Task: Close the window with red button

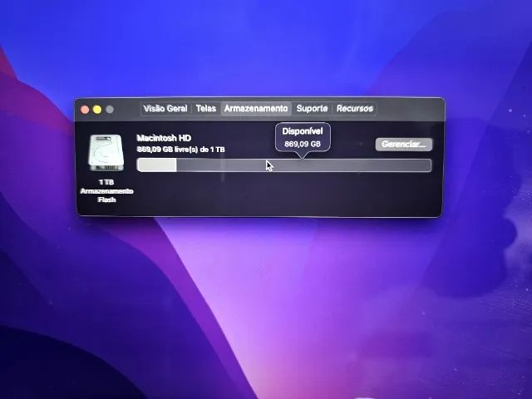Action: point(85,110)
